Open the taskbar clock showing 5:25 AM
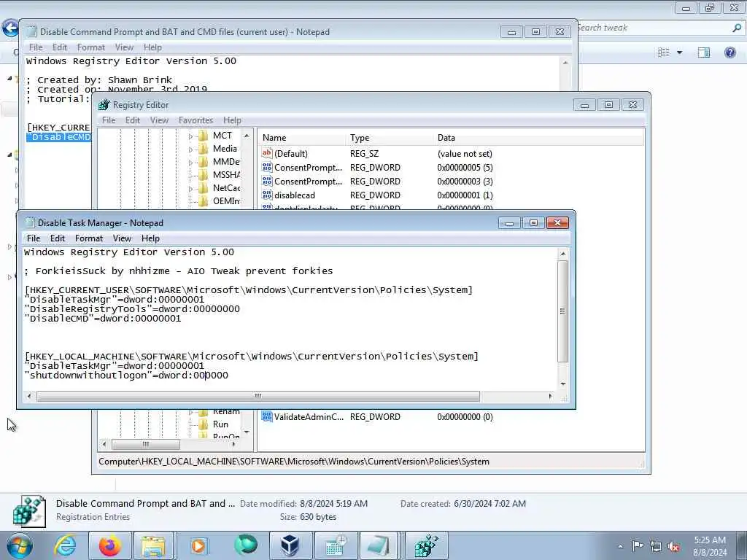747x560 pixels. [x=710, y=546]
